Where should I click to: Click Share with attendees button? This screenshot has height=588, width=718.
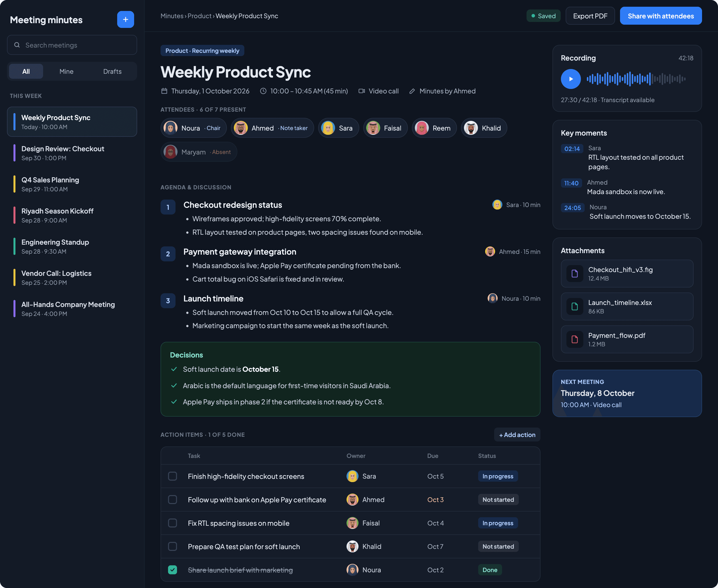pyautogui.click(x=661, y=16)
